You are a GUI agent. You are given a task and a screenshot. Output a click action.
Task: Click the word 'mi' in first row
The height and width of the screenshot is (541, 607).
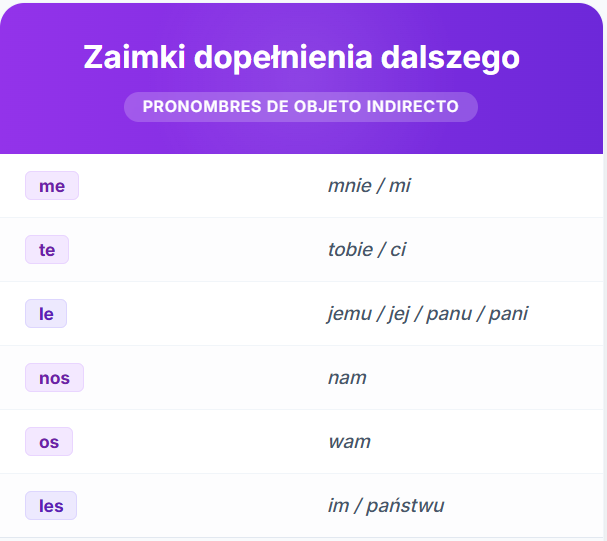point(400,186)
